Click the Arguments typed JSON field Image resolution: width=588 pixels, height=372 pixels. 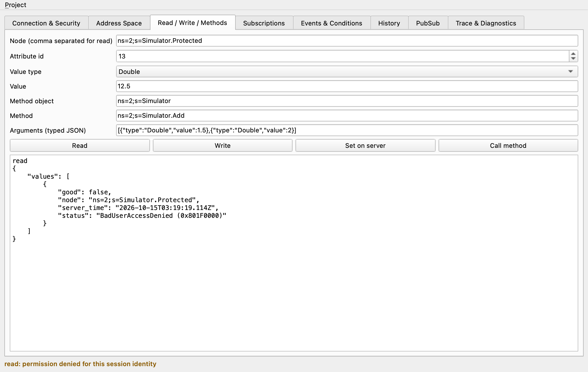347,130
